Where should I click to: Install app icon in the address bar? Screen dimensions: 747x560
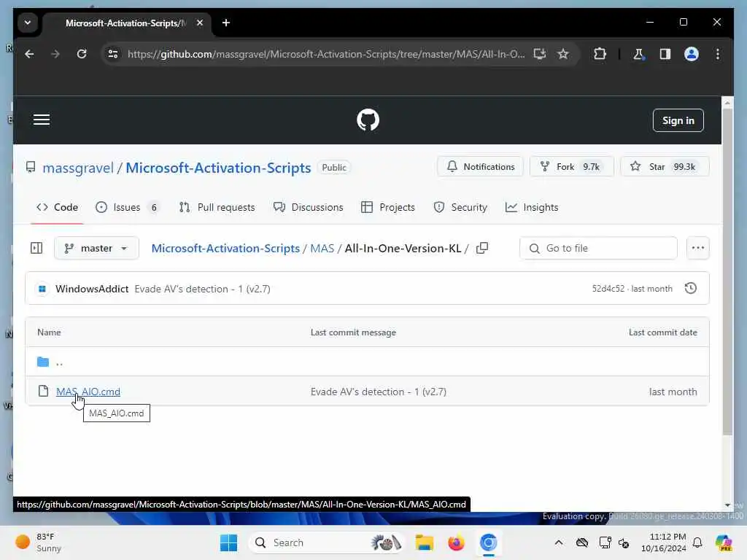pyautogui.click(x=539, y=54)
